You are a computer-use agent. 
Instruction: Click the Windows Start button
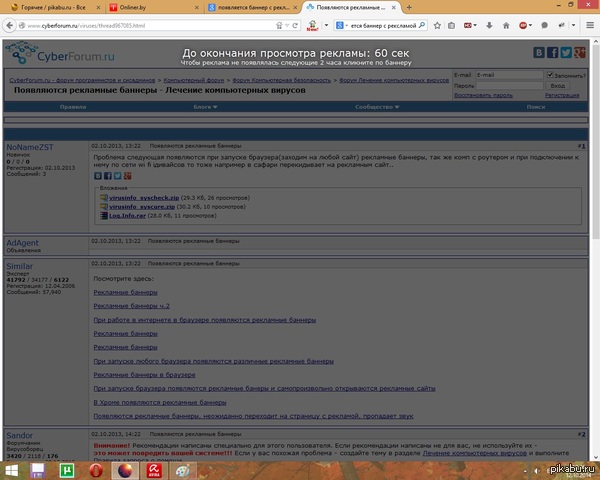tap(12, 469)
